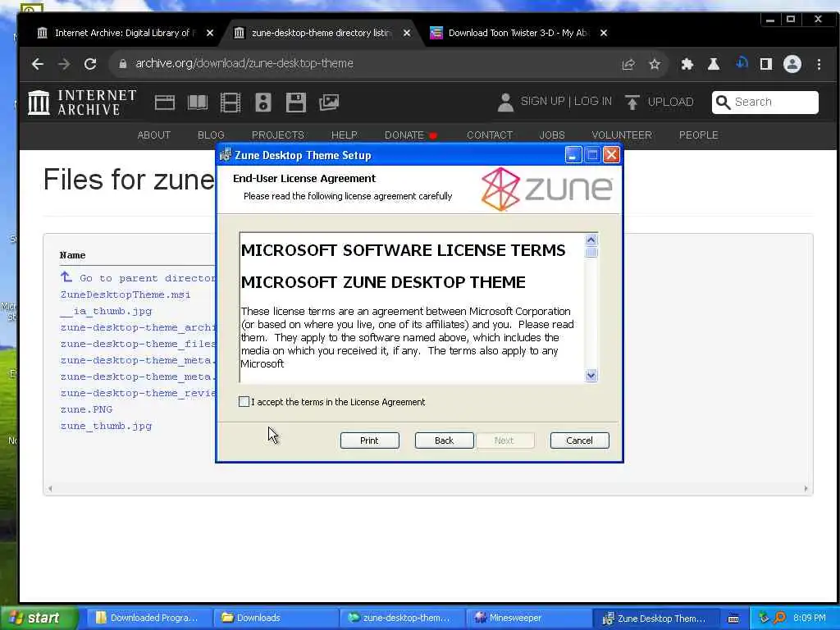840x630 pixels.
Task: Click the upload arrow icon
Action: pos(632,103)
